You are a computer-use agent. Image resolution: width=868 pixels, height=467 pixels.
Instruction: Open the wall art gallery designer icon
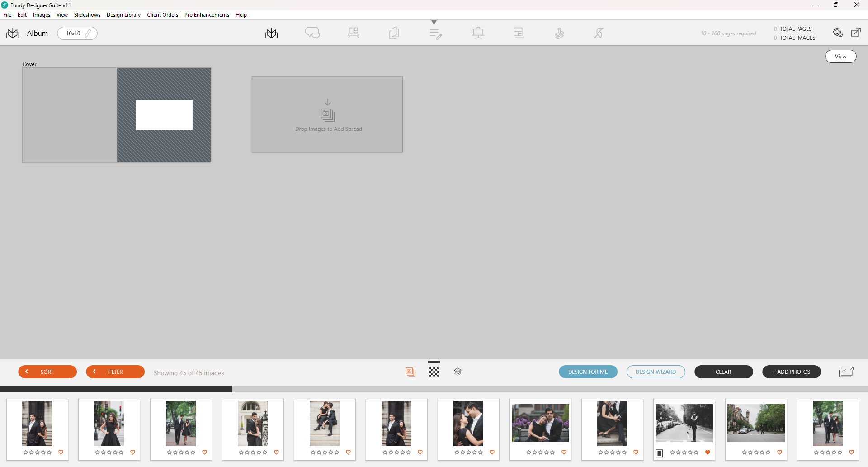click(354, 33)
